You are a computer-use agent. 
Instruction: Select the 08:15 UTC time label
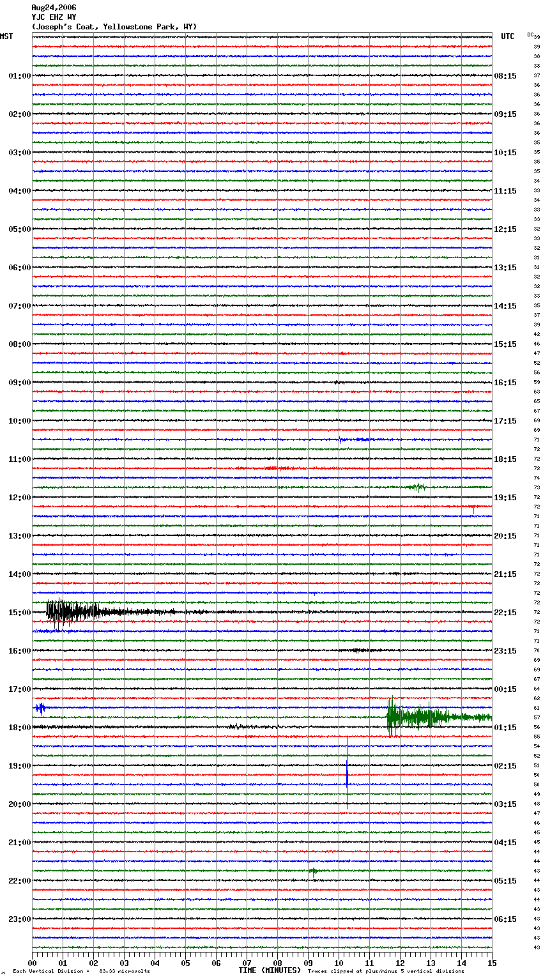coord(505,76)
